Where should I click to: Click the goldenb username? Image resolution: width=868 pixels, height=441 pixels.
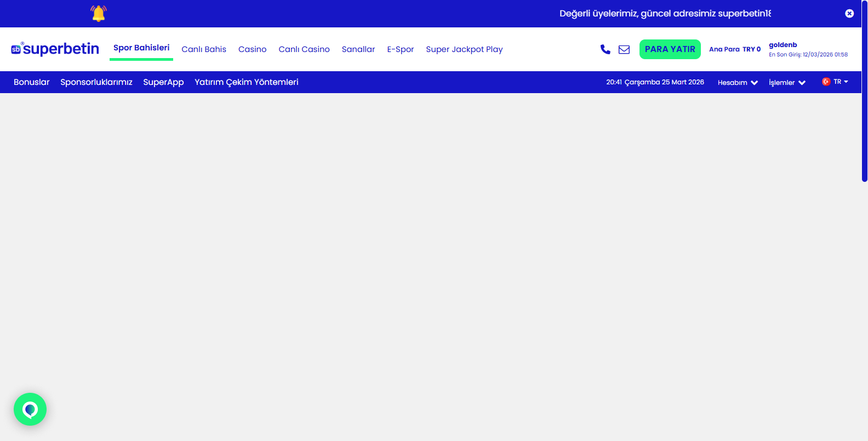click(x=783, y=45)
